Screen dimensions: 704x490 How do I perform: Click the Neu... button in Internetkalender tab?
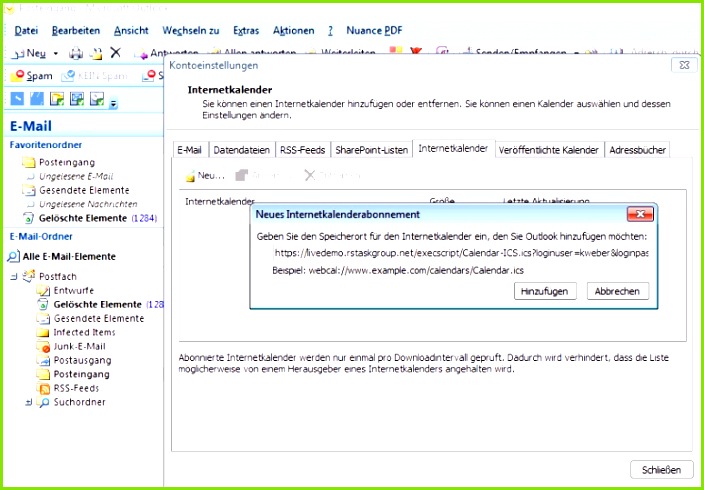click(x=205, y=176)
